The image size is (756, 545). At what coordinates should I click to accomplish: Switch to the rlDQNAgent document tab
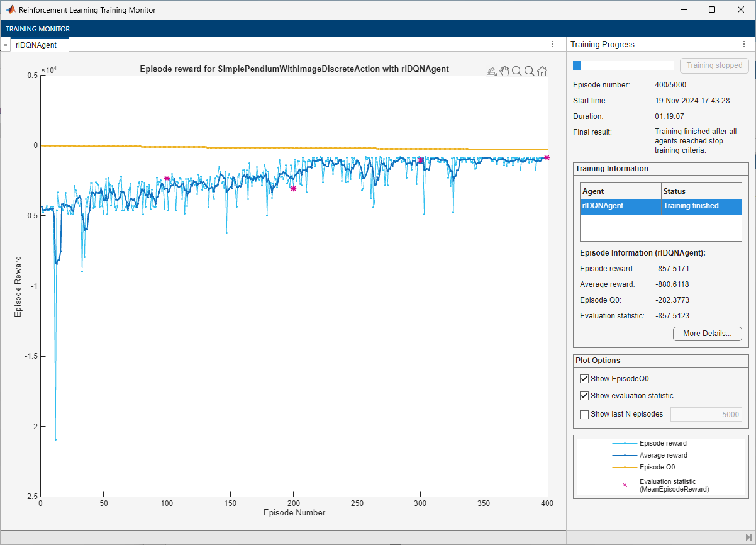36,45
